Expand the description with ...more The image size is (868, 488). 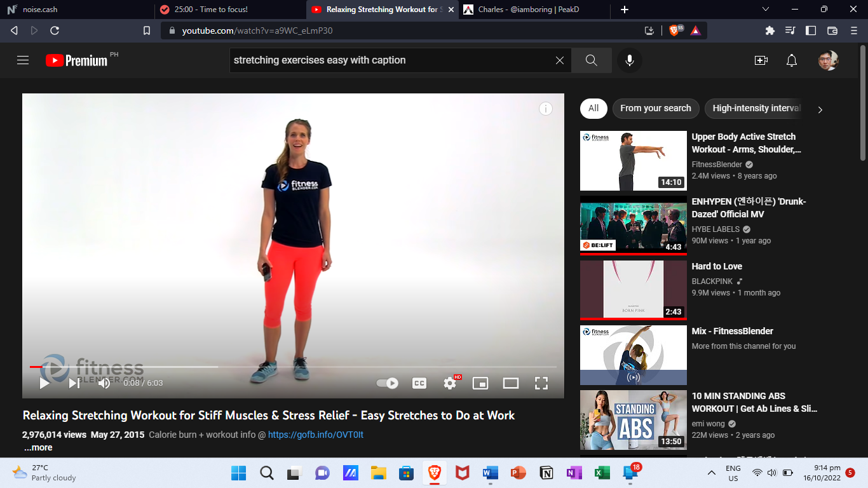[38, 448]
